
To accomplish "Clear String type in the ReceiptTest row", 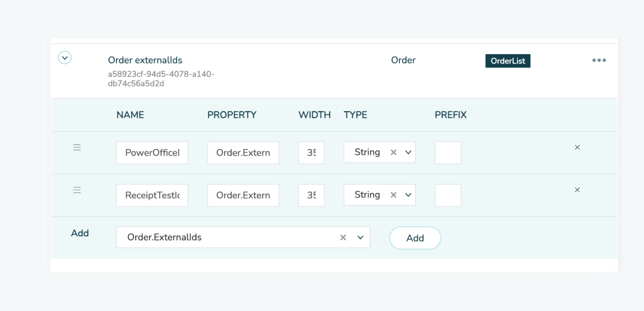I will [393, 195].
